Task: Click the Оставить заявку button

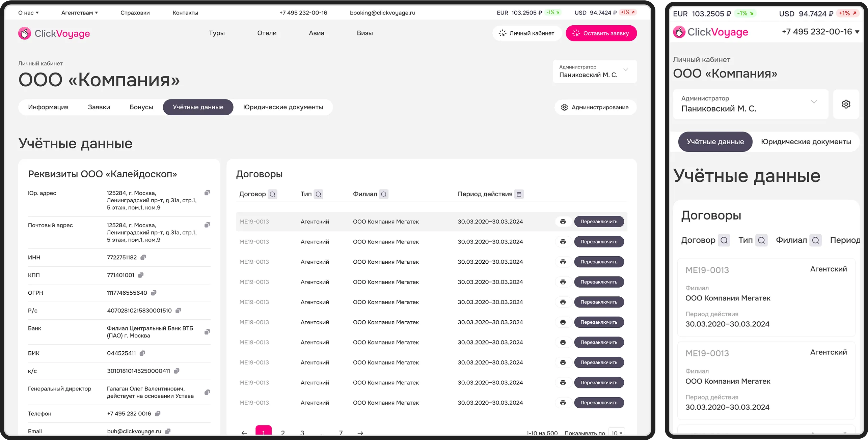Action: pos(601,33)
